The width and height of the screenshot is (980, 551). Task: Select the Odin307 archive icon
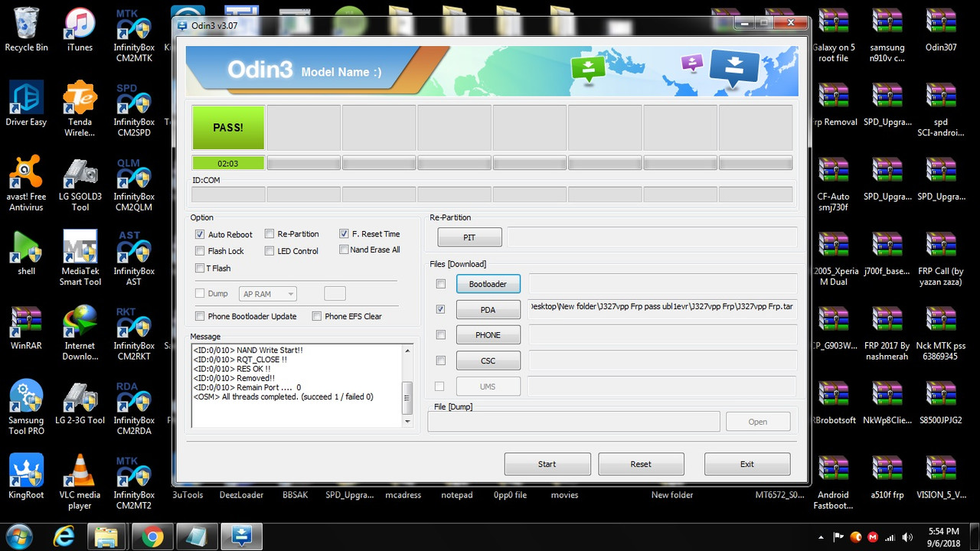(941, 31)
